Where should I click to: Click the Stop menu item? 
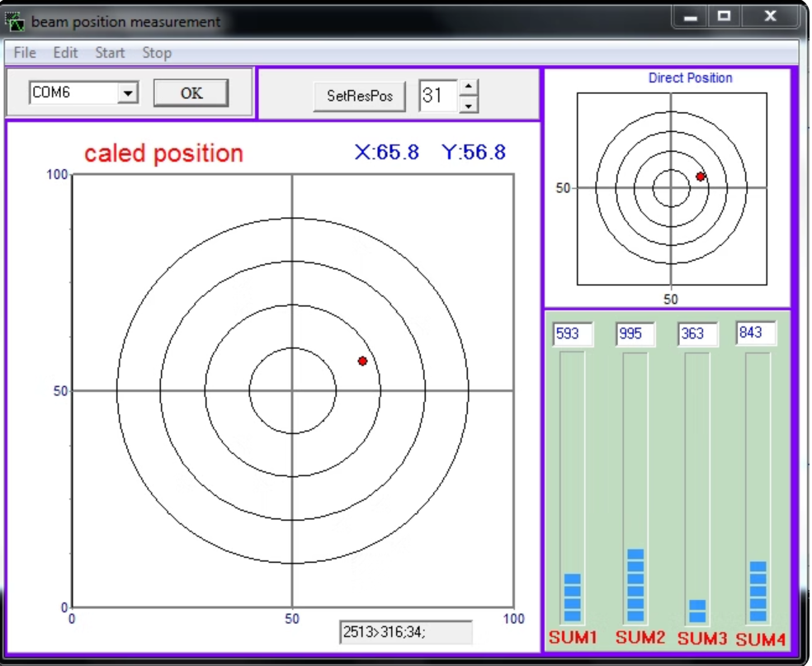pyautogui.click(x=157, y=53)
